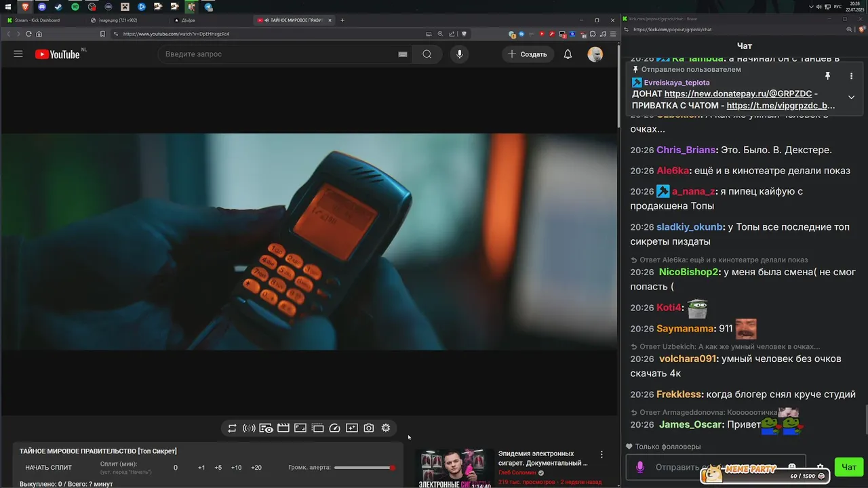Image resolution: width=868 pixels, height=488 pixels.
Task: Click the Saymanama username in chat
Action: pyautogui.click(x=686, y=329)
